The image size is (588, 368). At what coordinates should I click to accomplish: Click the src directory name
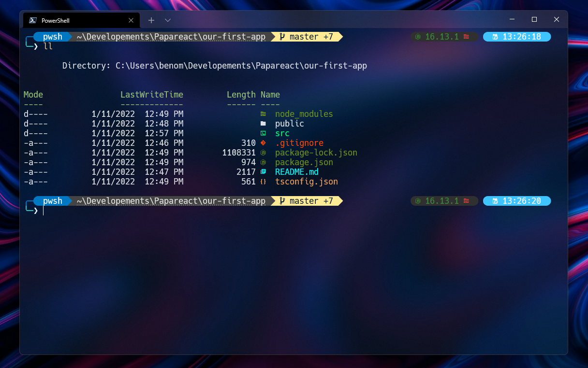(282, 133)
